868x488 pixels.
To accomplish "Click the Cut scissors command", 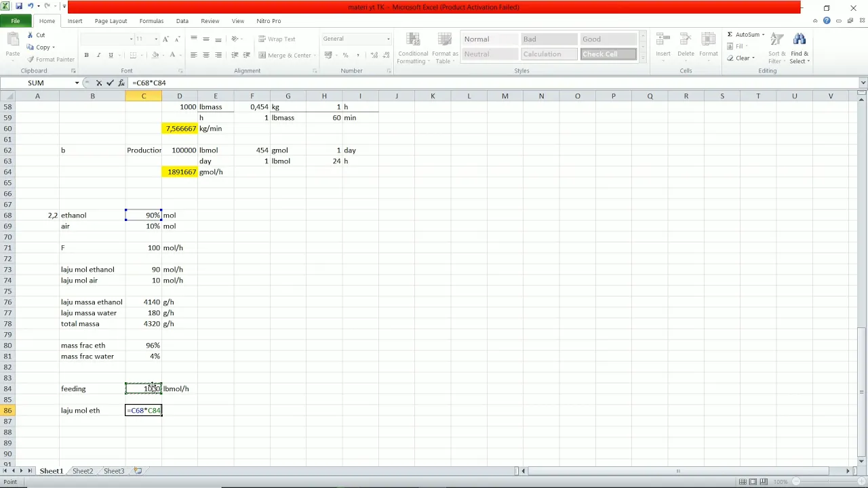I will click(x=36, y=35).
